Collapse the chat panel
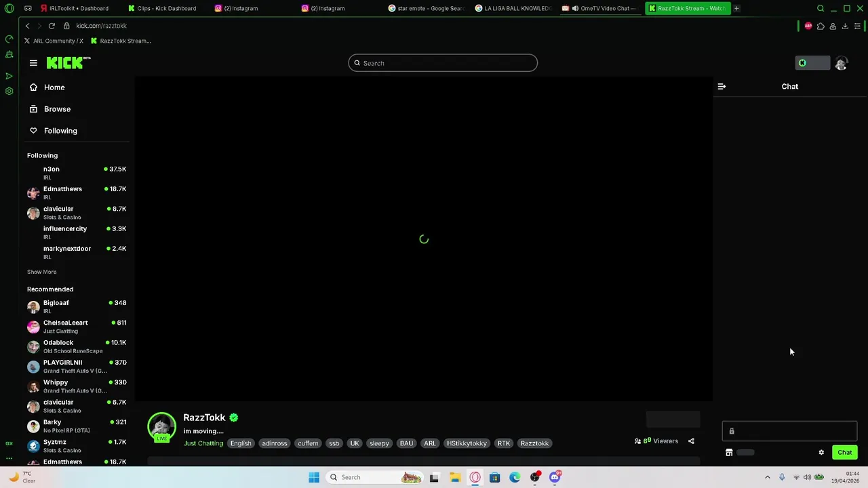 [722, 87]
